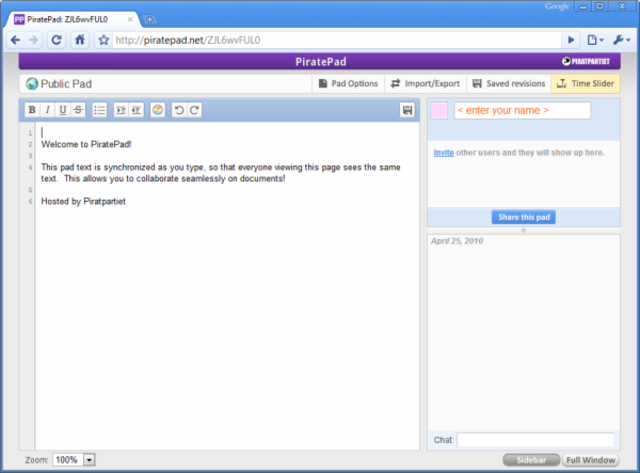Outdent the current line
640x473 pixels.
(136, 110)
